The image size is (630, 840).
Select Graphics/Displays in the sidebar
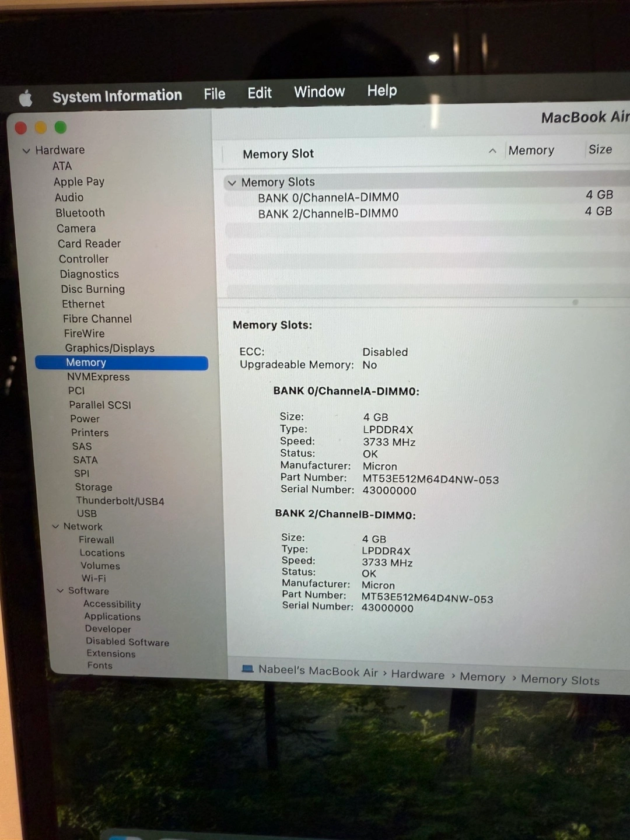pyautogui.click(x=110, y=348)
